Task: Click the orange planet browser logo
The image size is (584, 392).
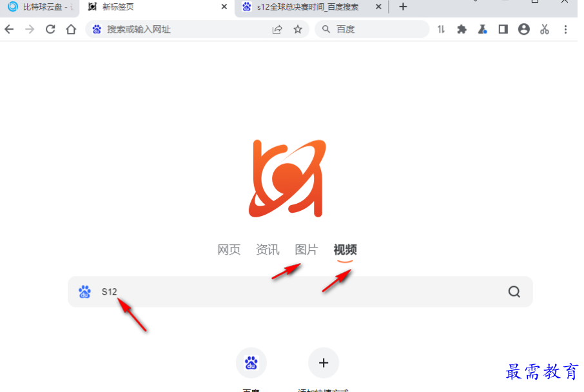Action: click(287, 178)
